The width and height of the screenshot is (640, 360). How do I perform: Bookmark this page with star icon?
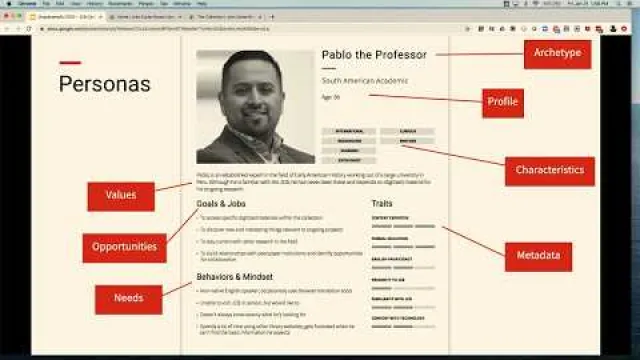(x=468, y=29)
